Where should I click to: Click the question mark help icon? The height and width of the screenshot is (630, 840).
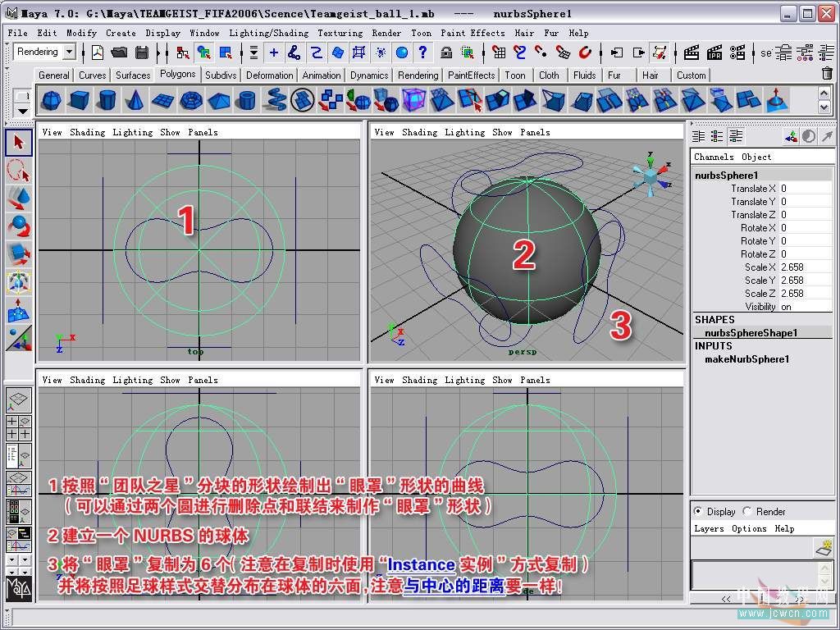pos(423,52)
